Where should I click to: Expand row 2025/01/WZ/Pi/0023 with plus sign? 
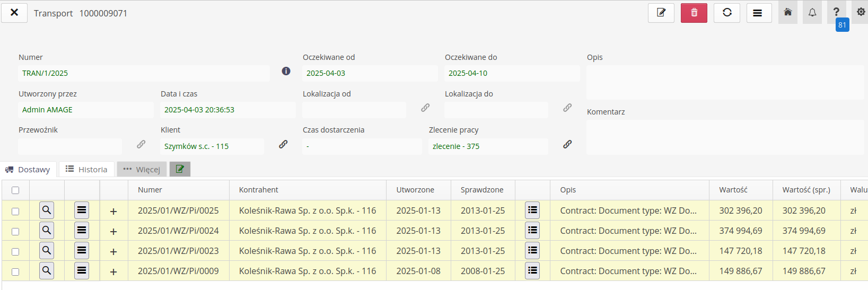[x=113, y=252]
